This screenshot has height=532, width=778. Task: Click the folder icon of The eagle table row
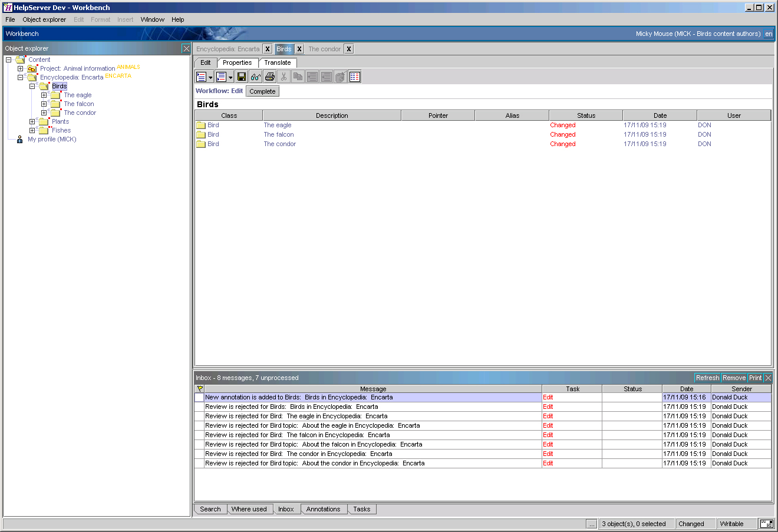coord(201,125)
